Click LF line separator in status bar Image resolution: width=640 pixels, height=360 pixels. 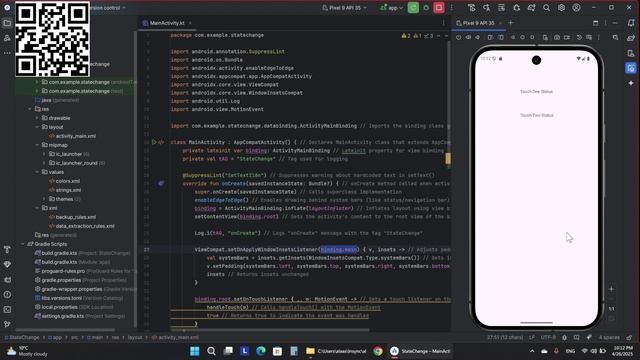[532, 338]
